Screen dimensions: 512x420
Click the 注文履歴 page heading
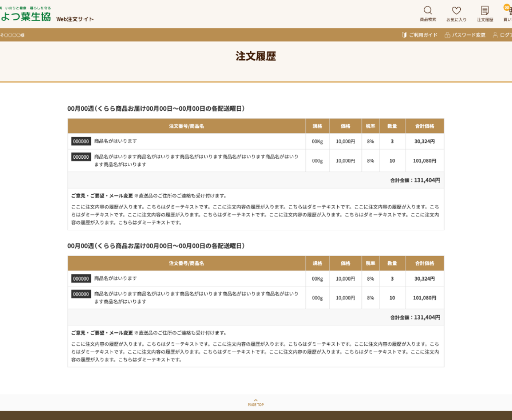coord(256,56)
